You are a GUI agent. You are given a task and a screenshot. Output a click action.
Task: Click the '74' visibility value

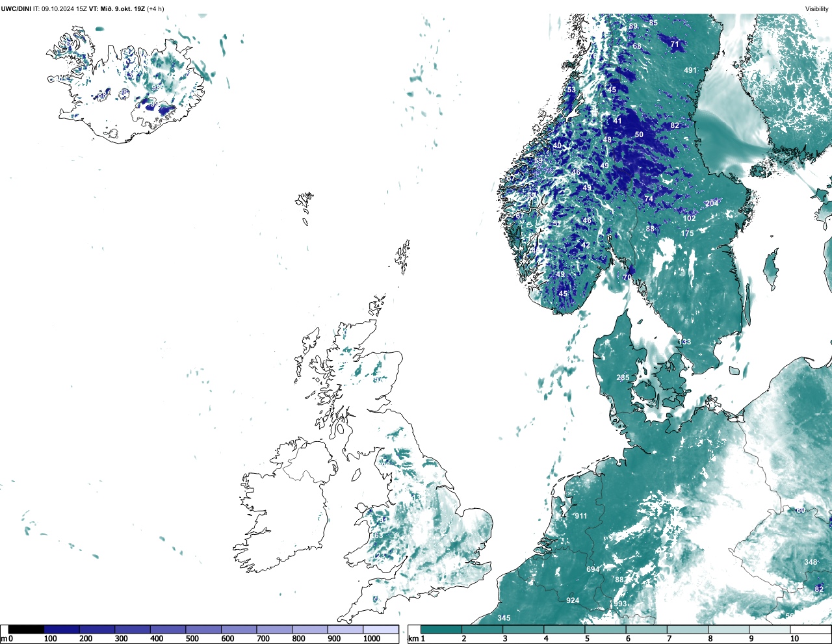pos(649,199)
